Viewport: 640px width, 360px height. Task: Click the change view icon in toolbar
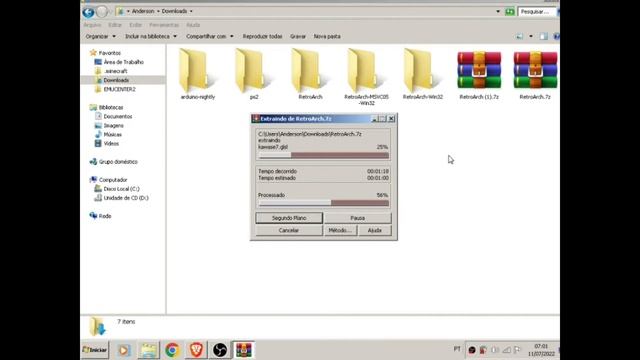click(520, 36)
